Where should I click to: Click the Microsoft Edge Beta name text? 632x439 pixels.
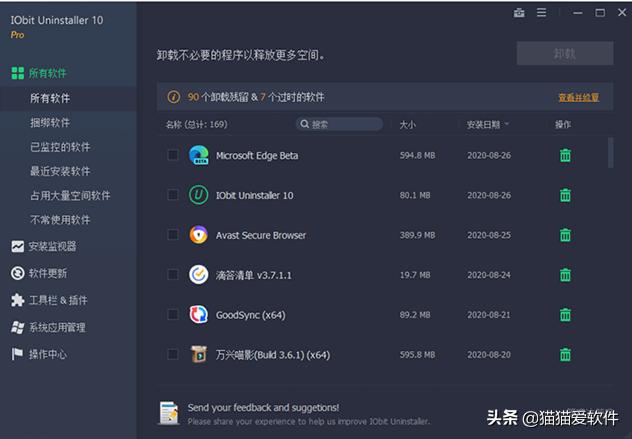(x=257, y=156)
